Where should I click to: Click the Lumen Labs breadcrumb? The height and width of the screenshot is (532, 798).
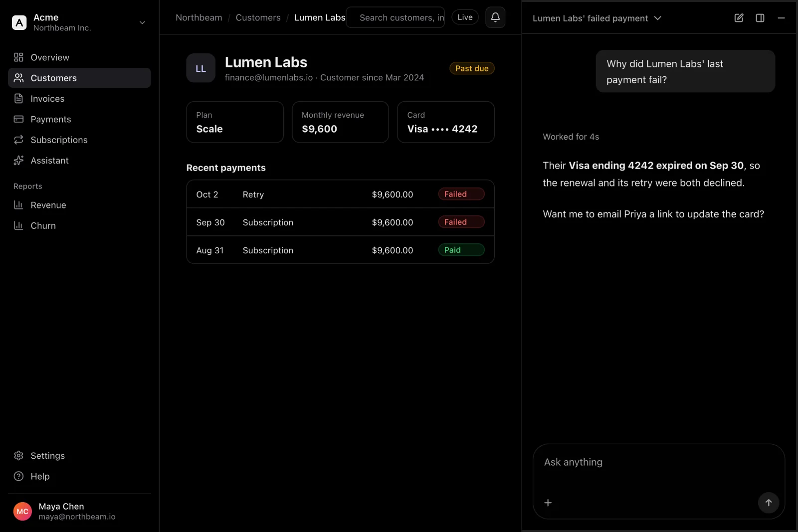320,17
